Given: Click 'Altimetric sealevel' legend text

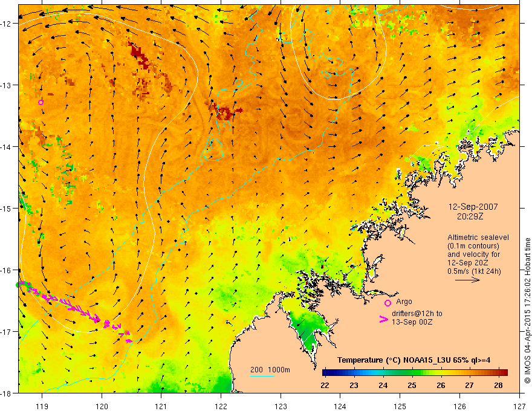Looking at the screenshot, I should 478,238.
